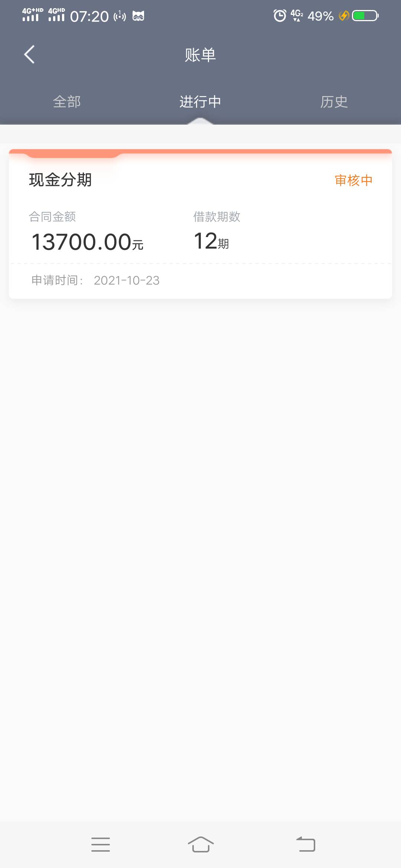Tap the hotspot signal status icon
401x868 pixels.
120,16
